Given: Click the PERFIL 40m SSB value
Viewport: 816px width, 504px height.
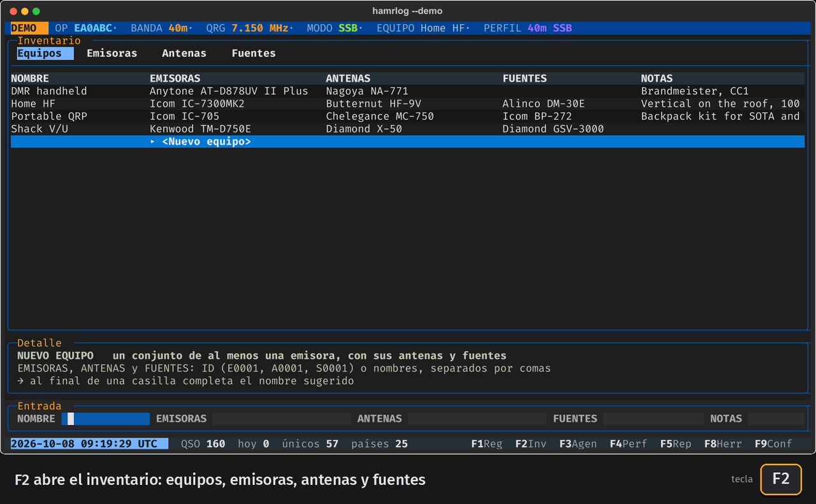Looking at the screenshot, I should pos(550,28).
